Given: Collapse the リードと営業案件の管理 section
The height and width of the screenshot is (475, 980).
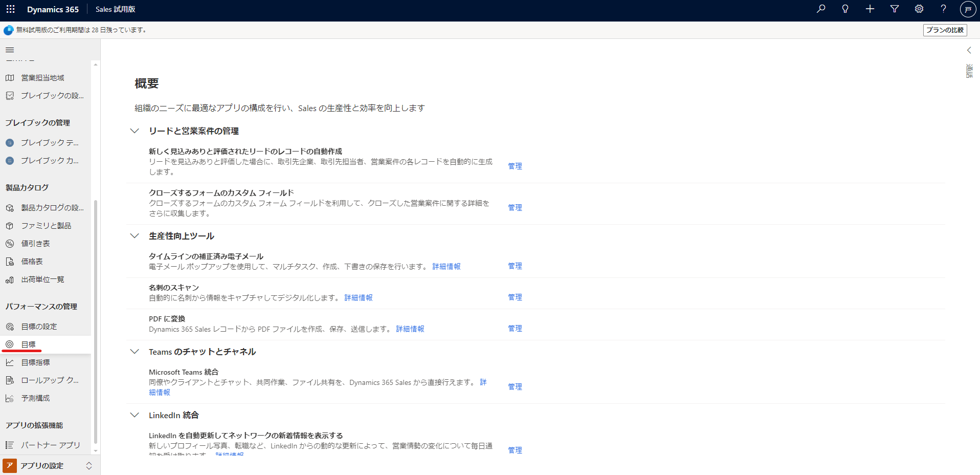Looking at the screenshot, I should (x=135, y=131).
